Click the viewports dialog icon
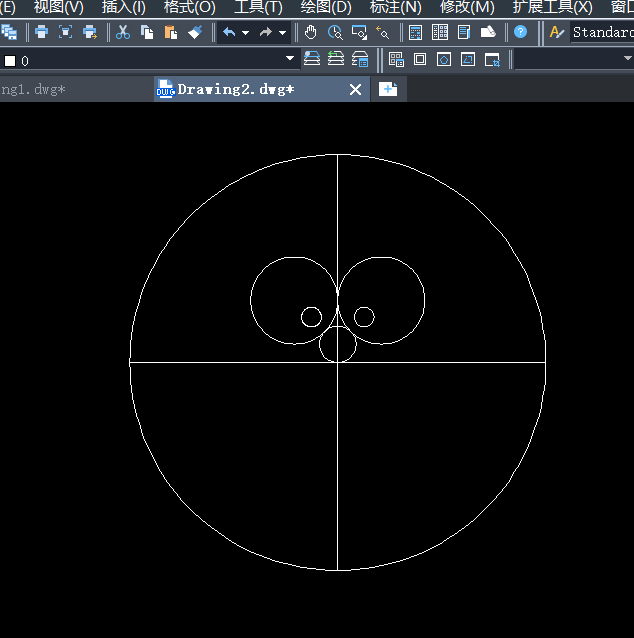This screenshot has width=634, height=638. pyautogui.click(x=396, y=60)
